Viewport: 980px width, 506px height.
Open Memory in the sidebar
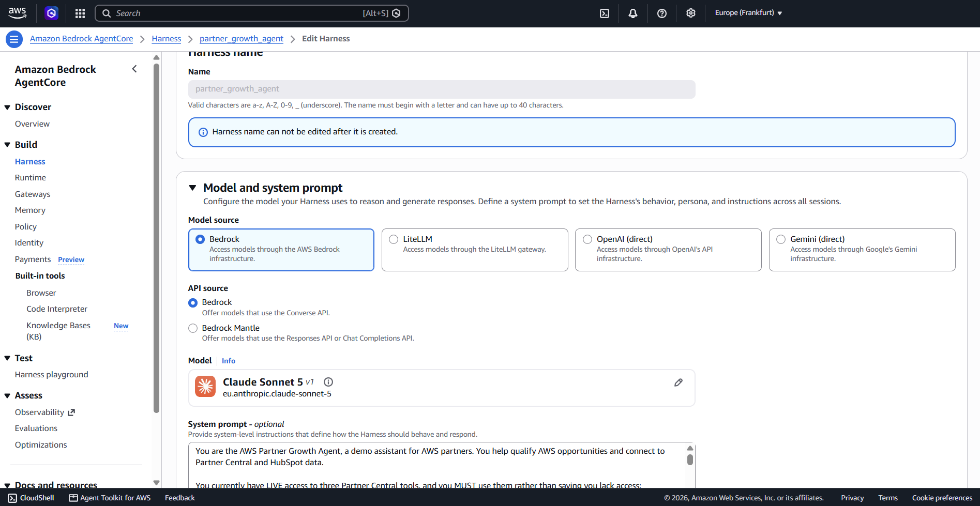[30, 210]
